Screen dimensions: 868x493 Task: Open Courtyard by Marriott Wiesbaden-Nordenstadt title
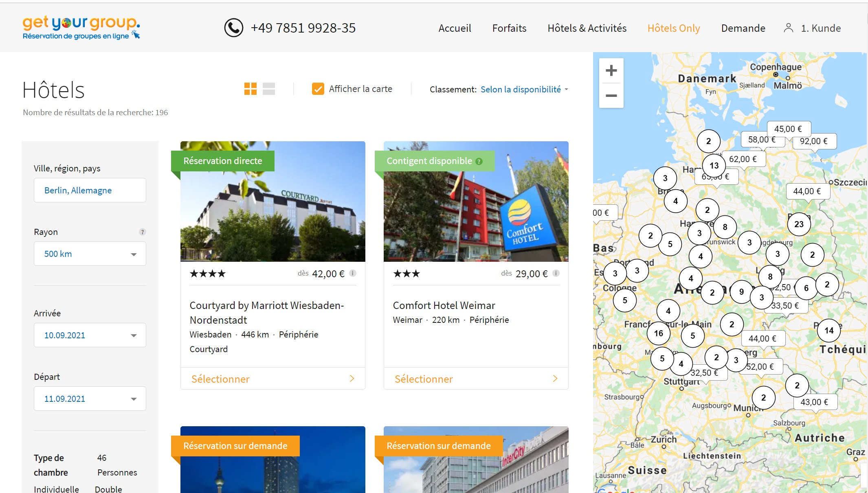click(x=267, y=313)
